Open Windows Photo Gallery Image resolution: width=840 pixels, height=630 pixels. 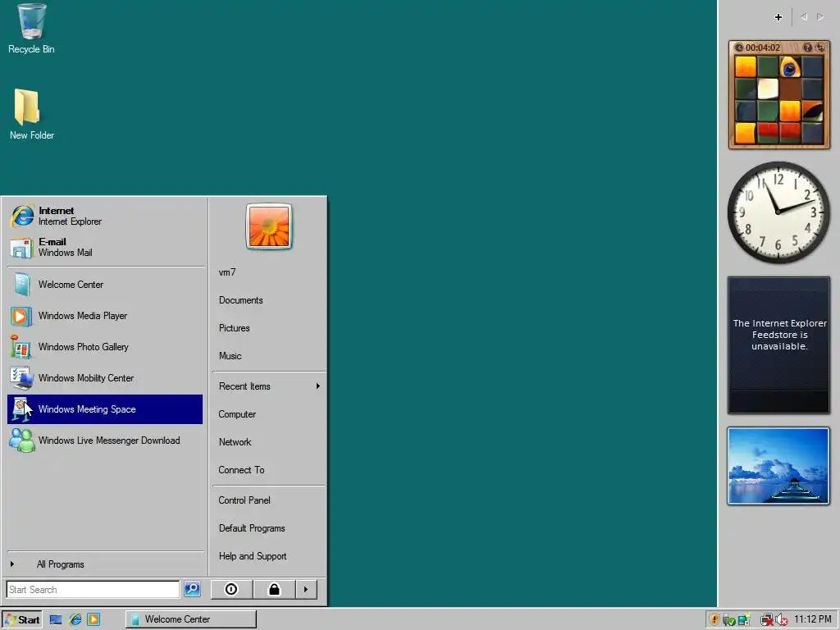pyautogui.click(x=106, y=347)
